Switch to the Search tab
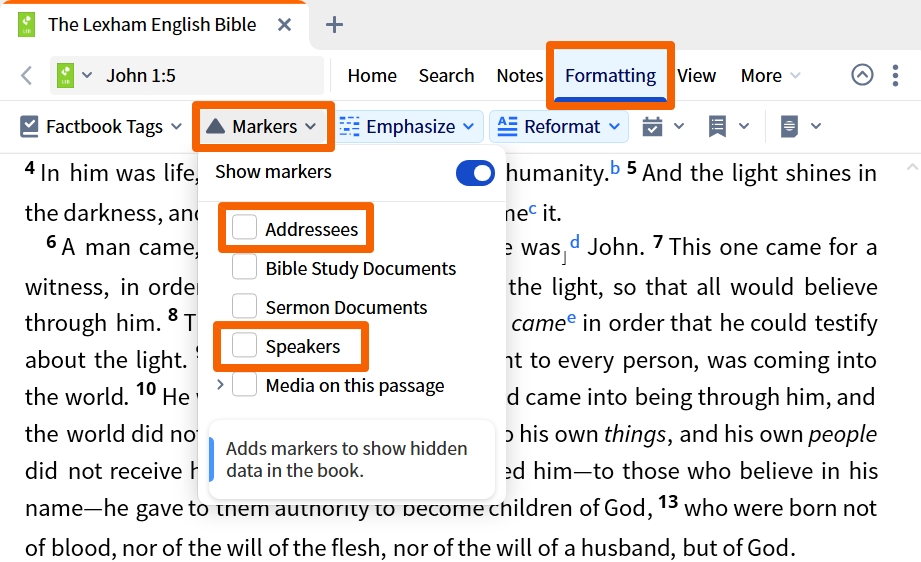This screenshot has width=921, height=562. tap(446, 75)
